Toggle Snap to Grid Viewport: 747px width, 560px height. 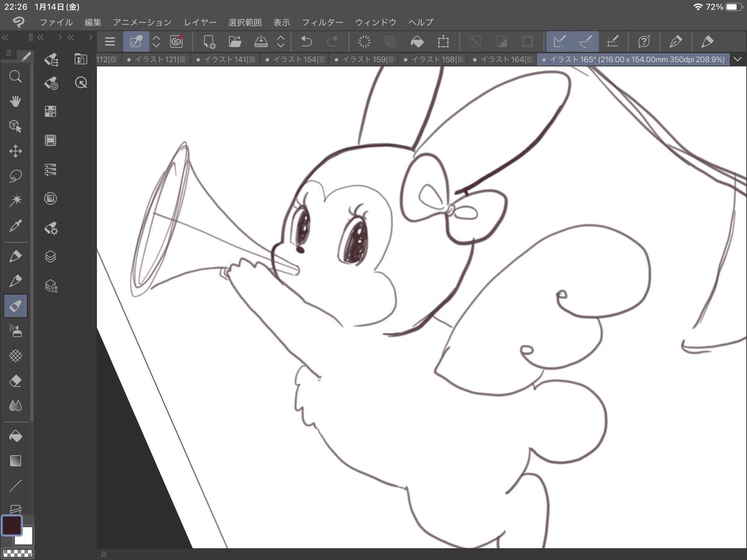tap(613, 42)
